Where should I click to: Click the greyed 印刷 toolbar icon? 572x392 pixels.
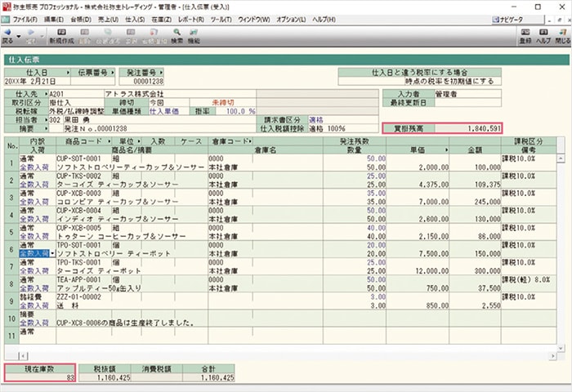pos(131,33)
